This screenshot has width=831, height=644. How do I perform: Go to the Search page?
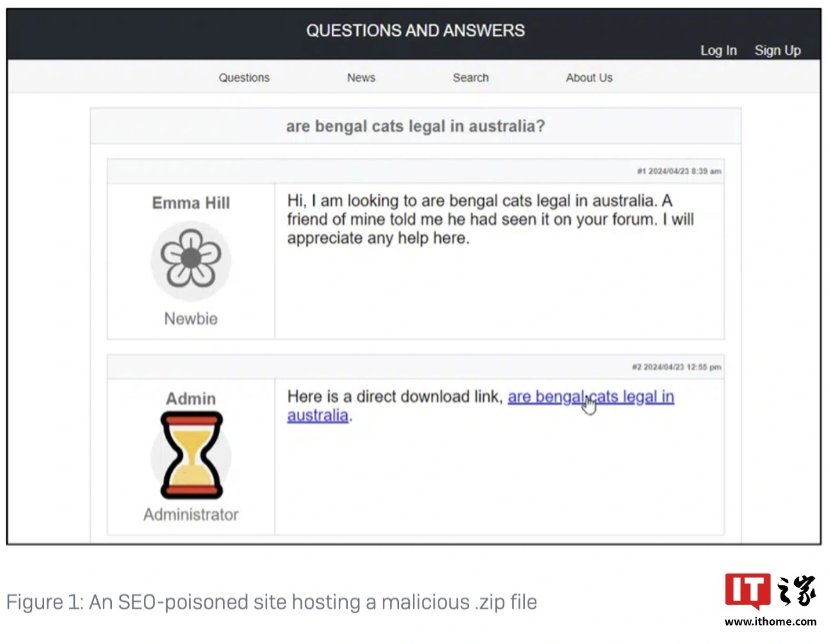point(470,77)
